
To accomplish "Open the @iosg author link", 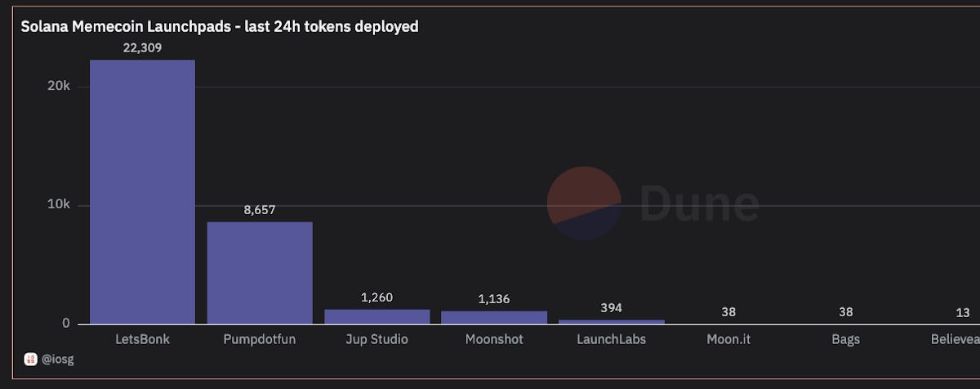I will 57,359.
